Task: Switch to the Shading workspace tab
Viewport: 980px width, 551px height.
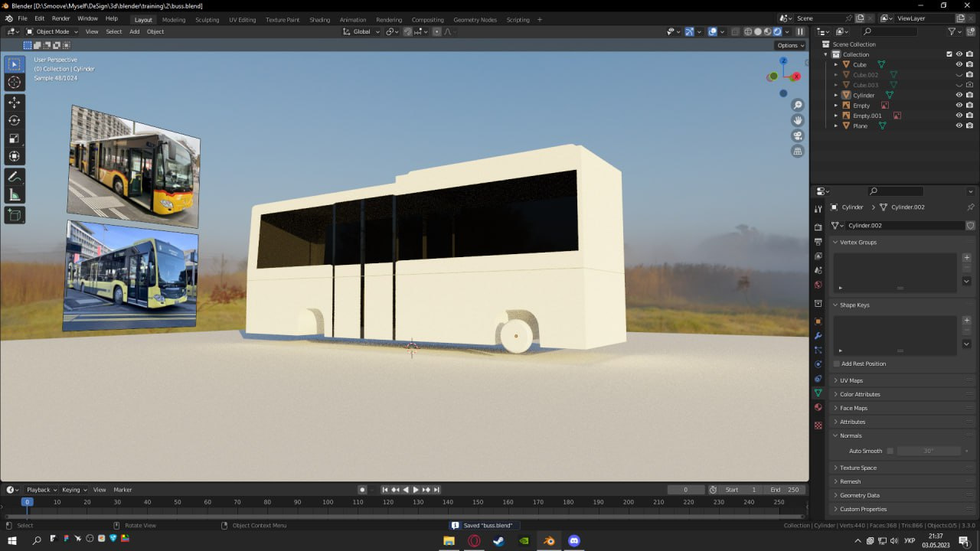Action: [x=319, y=19]
